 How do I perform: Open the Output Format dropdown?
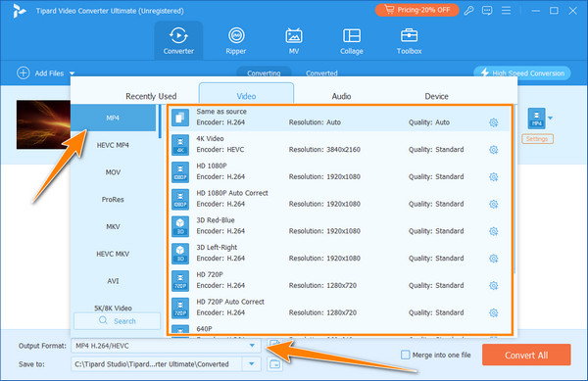[252, 346]
